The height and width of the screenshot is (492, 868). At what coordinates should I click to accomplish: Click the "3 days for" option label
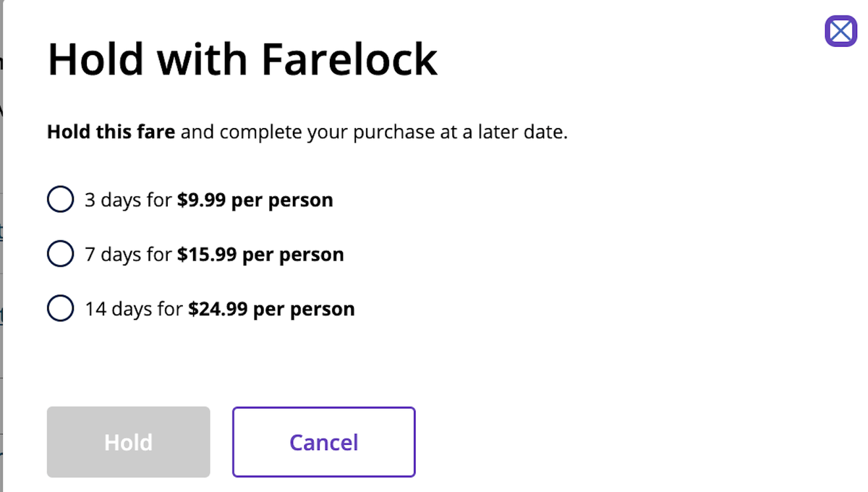(x=128, y=200)
